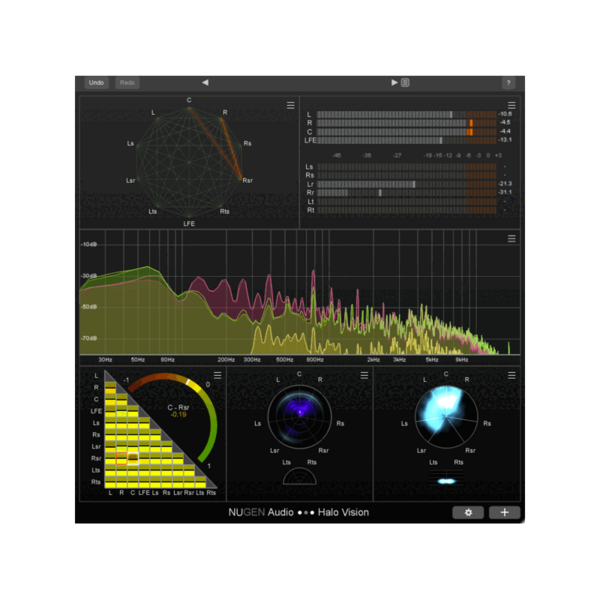The image size is (600, 600).
Task: Go to previous preset with left arrow
Action: 205,83
